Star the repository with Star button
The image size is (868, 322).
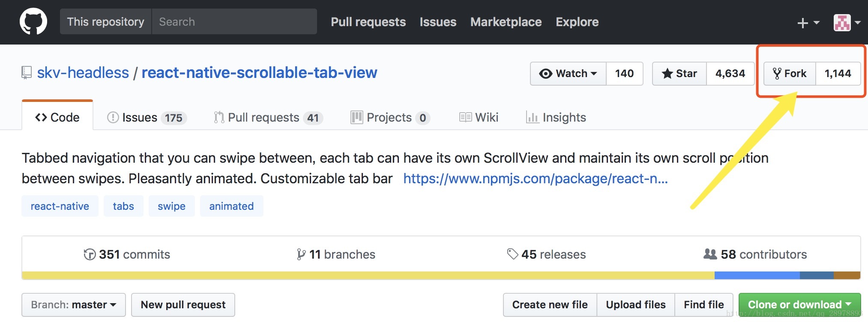tap(679, 74)
